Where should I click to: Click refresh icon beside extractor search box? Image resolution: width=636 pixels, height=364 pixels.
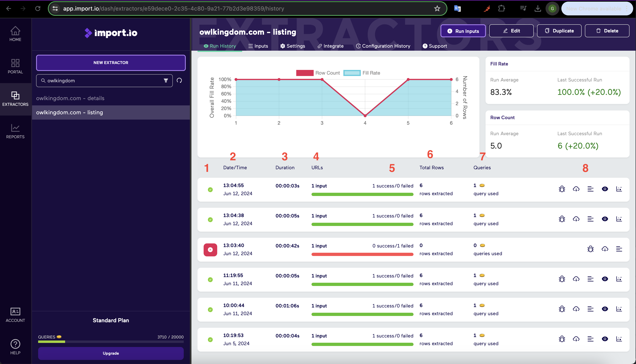(x=179, y=80)
